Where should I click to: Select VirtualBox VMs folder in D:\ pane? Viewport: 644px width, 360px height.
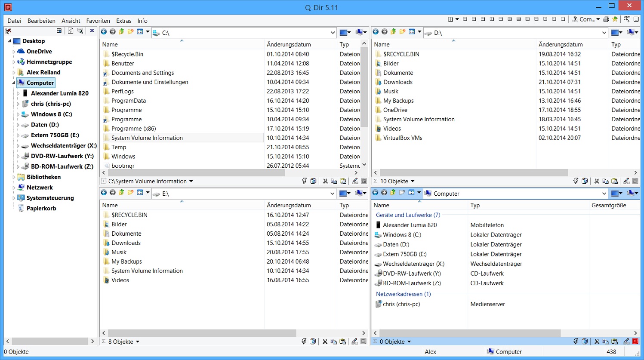(x=403, y=138)
